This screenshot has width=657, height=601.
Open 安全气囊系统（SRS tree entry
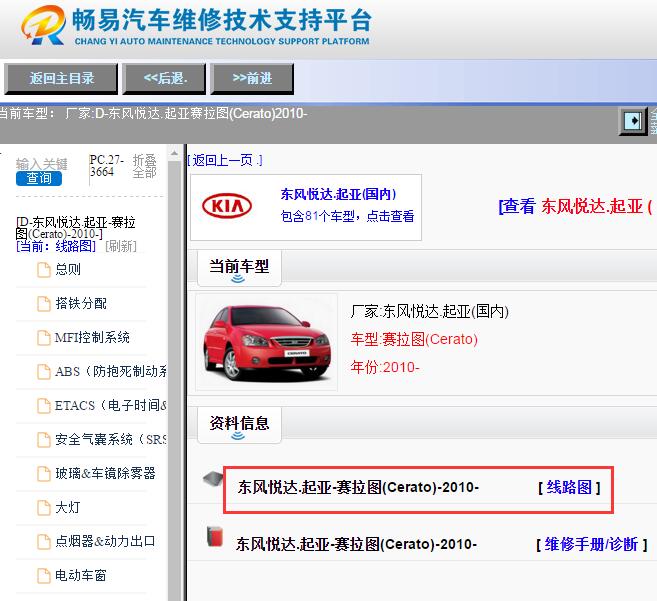pyautogui.click(x=111, y=439)
